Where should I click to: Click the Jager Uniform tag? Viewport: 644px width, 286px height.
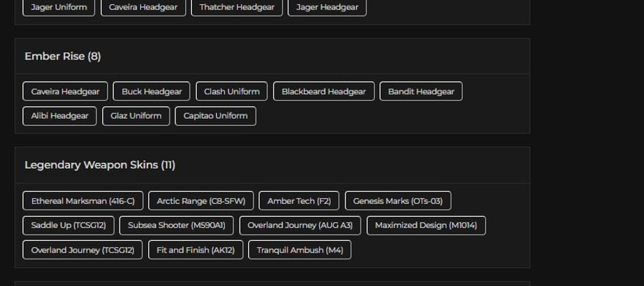[59, 7]
